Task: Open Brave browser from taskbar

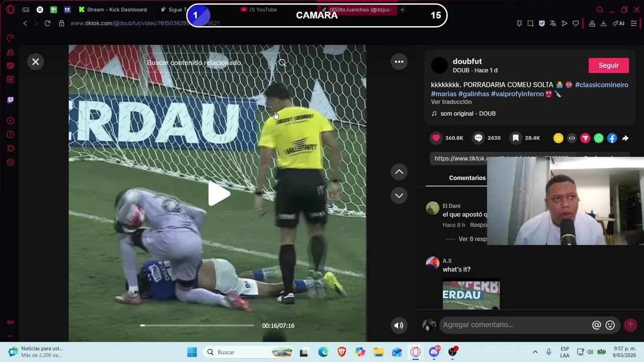Action: (342, 352)
